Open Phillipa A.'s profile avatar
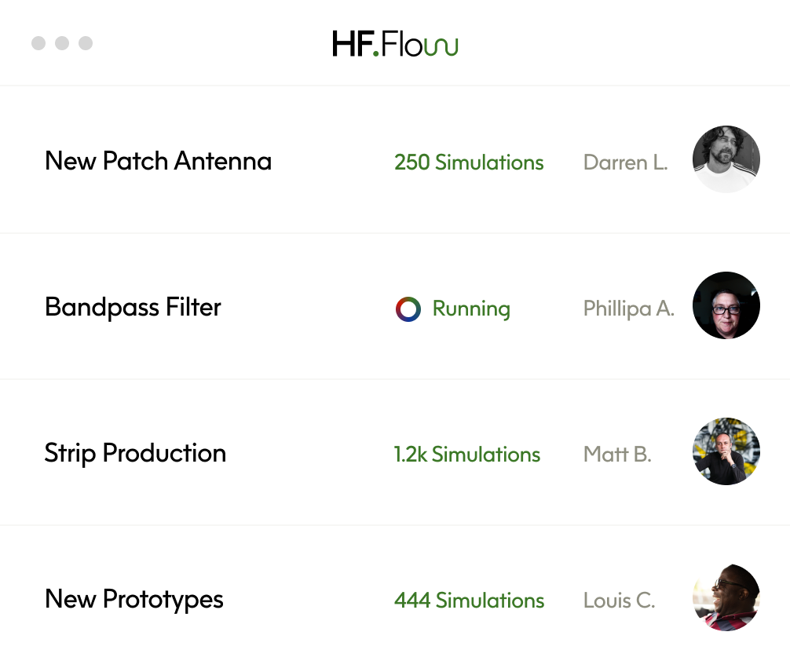The height and width of the screenshot is (672, 790). click(x=726, y=305)
